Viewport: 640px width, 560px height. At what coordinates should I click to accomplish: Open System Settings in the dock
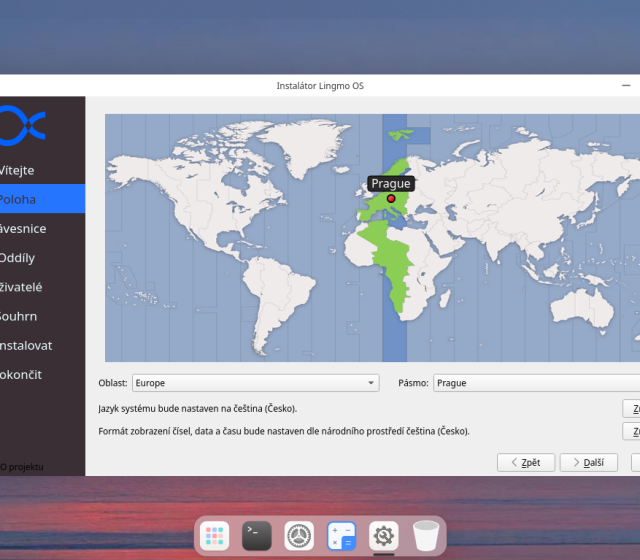(299, 536)
